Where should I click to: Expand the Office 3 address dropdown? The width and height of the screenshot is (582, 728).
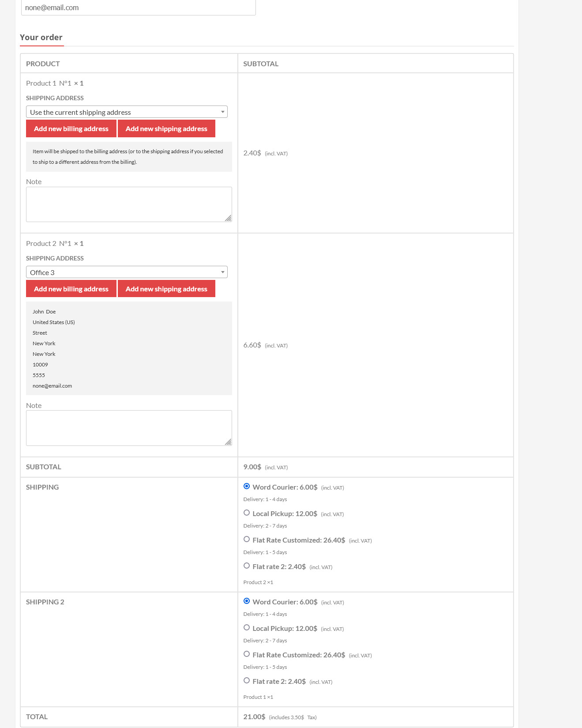point(127,272)
